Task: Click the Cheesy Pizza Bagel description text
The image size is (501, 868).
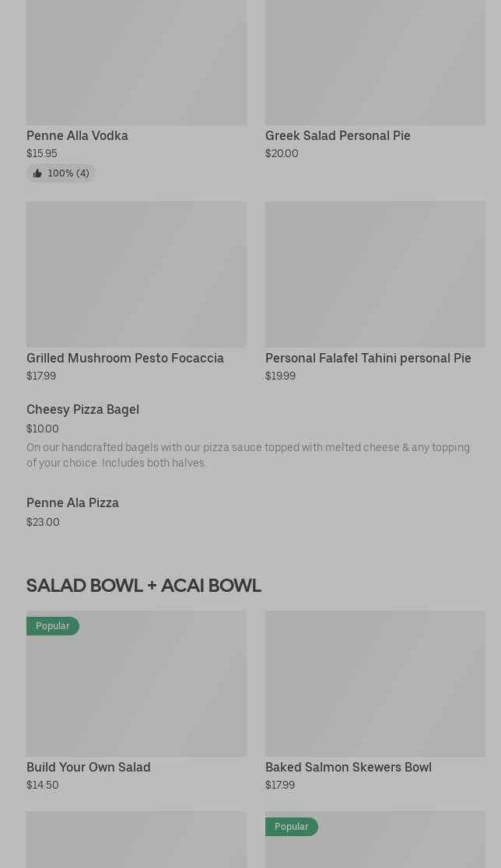Action: 248,455
